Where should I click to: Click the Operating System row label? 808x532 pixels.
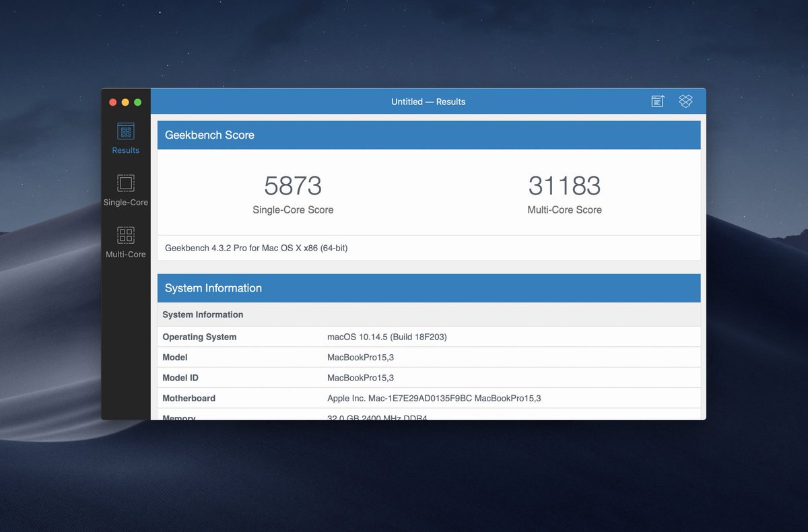pyautogui.click(x=199, y=337)
